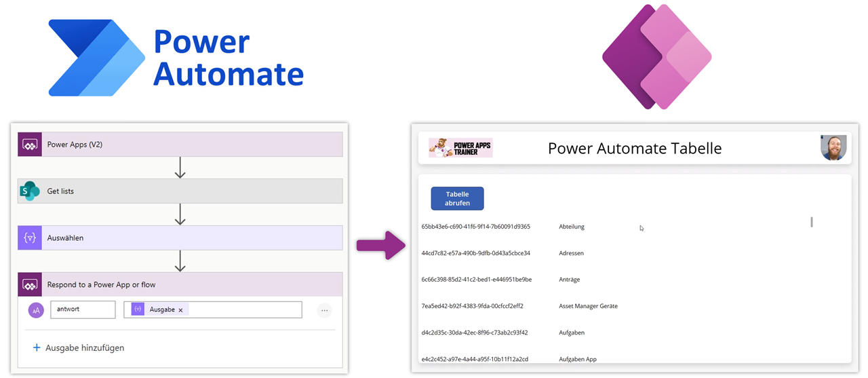This screenshot has height=378, width=868.
Task: Click the gallery scrollbar thumb
Action: (812, 222)
